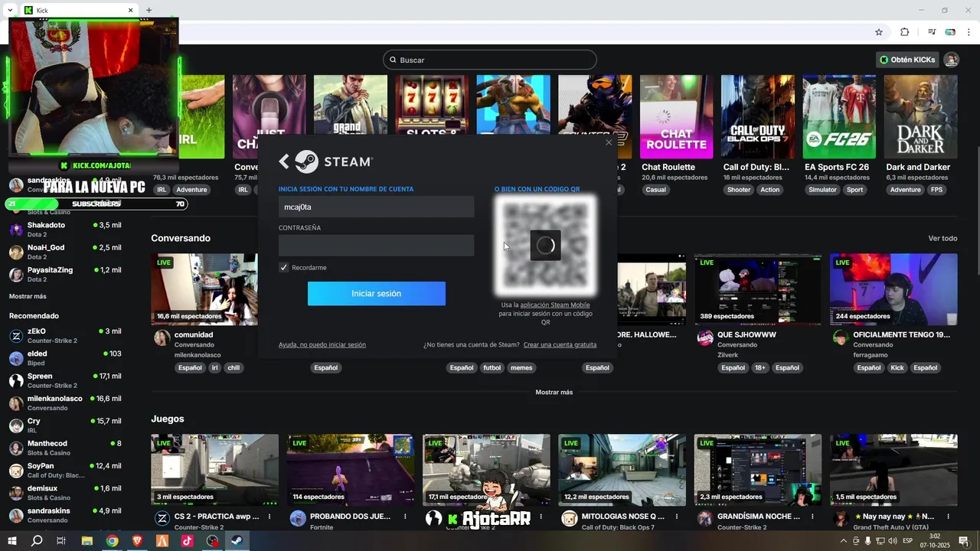Screen dimensions: 980x551
Task: Select the Shooter tag
Action: [x=739, y=190]
